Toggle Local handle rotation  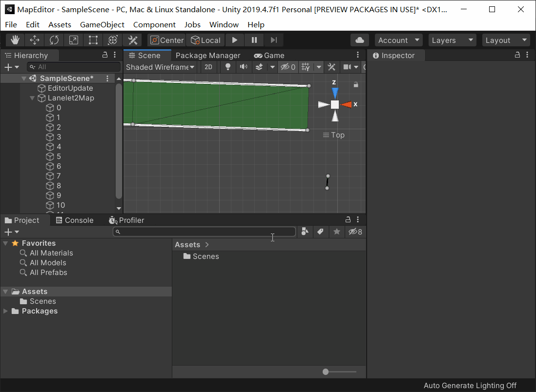coord(206,40)
